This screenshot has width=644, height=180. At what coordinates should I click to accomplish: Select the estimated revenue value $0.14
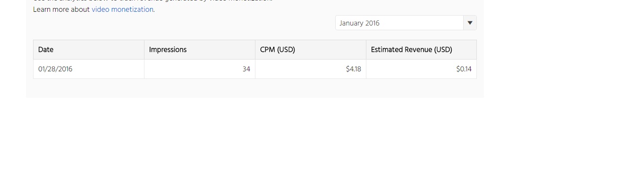(464, 69)
